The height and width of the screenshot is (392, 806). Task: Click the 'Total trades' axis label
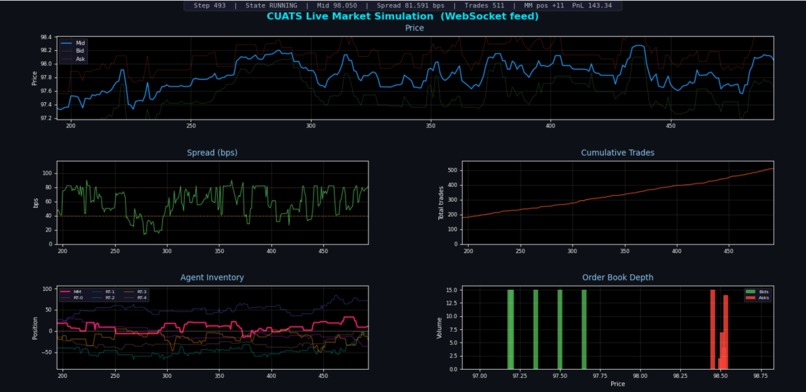441,202
